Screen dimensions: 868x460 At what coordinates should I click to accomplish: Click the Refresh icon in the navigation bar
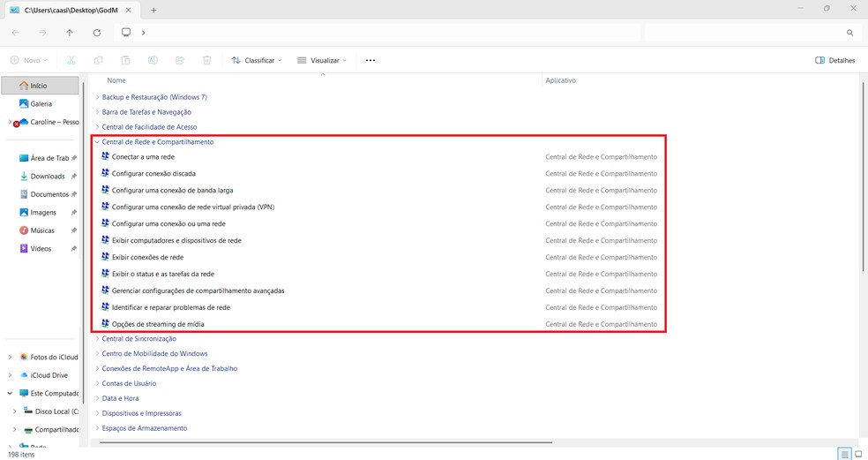pyautogui.click(x=96, y=33)
